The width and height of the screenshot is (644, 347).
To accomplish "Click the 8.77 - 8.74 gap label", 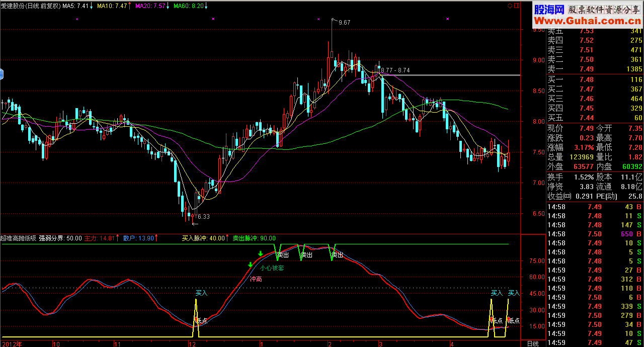I will coord(395,70).
